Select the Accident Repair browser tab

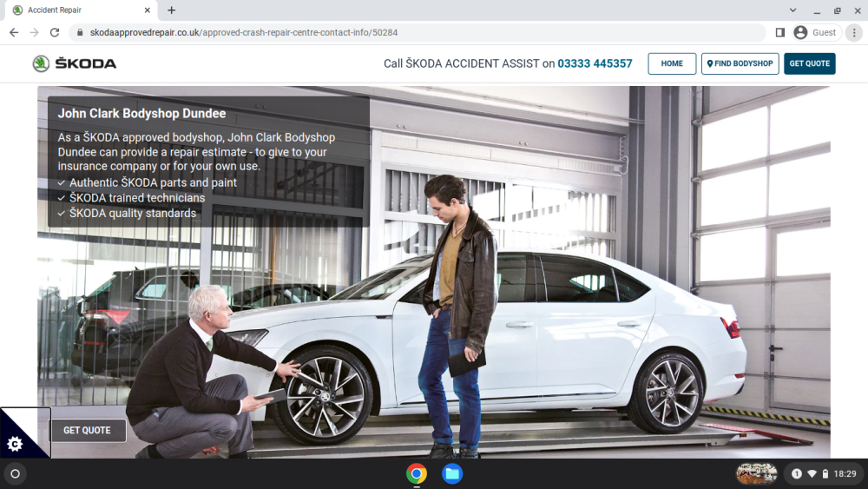point(82,10)
